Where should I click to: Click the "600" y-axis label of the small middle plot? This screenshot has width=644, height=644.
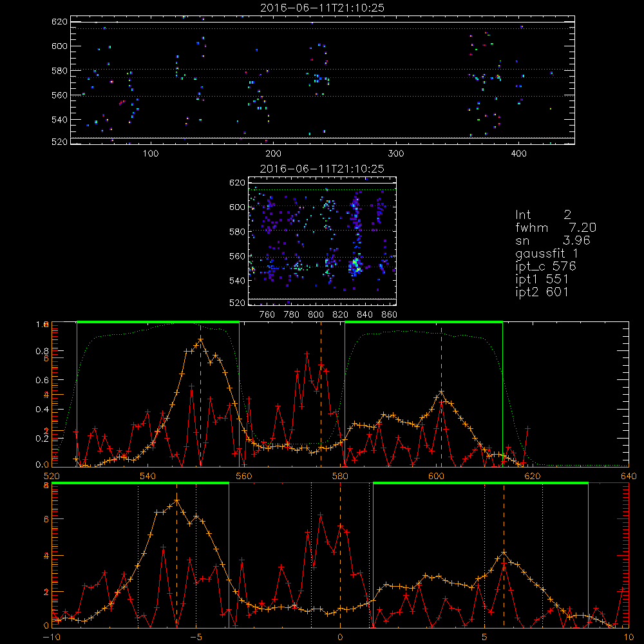[x=237, y=207]
